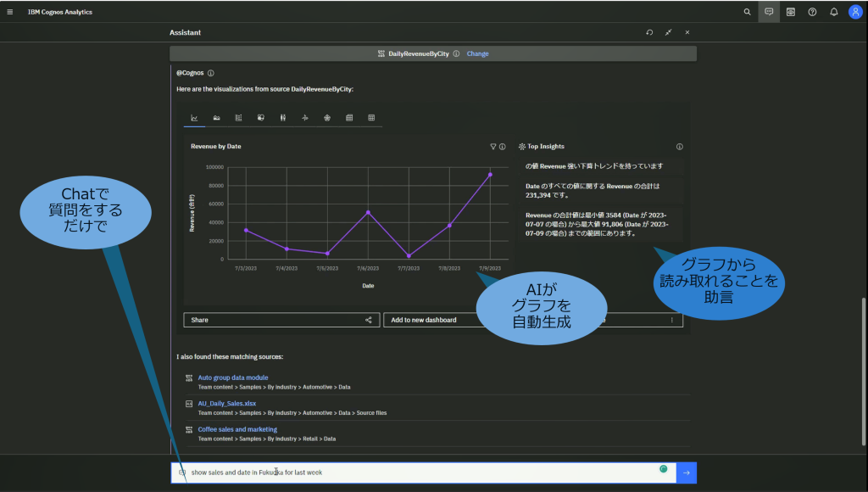Switch to the last table visualization tab
Screen dimensions: 868x492
tap(371, 117)
